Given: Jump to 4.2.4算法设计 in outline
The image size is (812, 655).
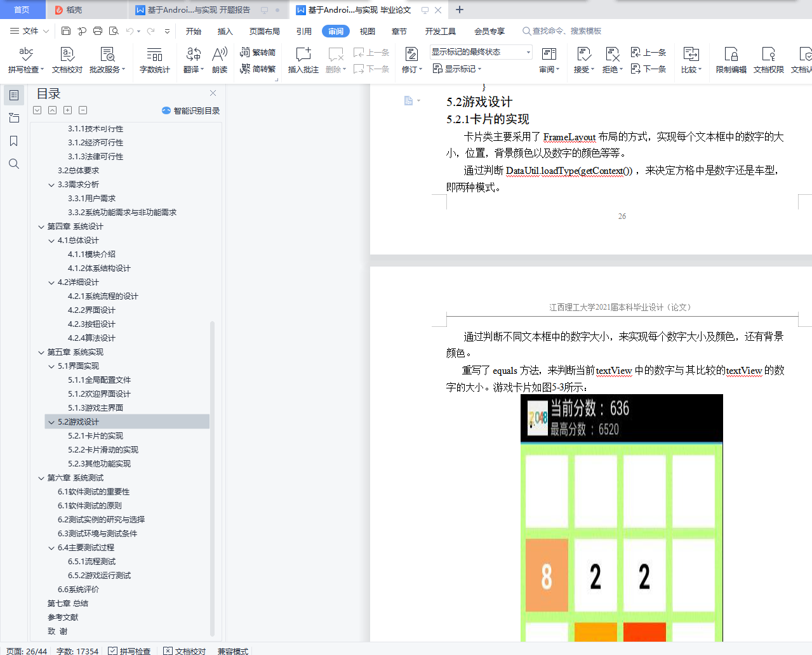Looking at the screenshot, I should [x=92, y=338].
